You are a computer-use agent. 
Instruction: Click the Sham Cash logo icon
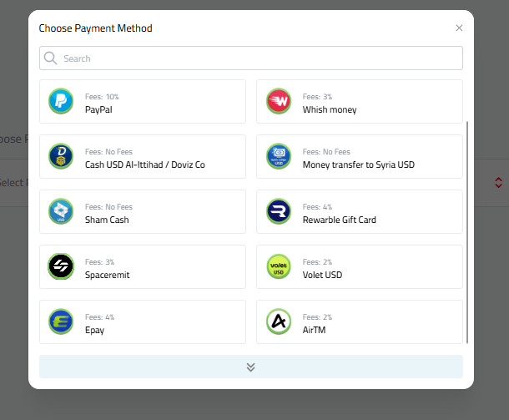(61, 211)
